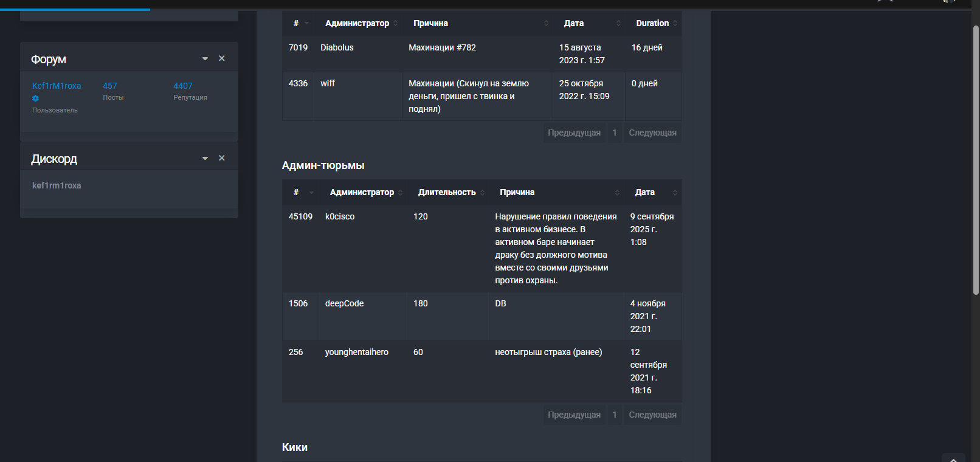Collapse the Дискорд panel using its arrow
980x462 pixels.
(205, 159)
